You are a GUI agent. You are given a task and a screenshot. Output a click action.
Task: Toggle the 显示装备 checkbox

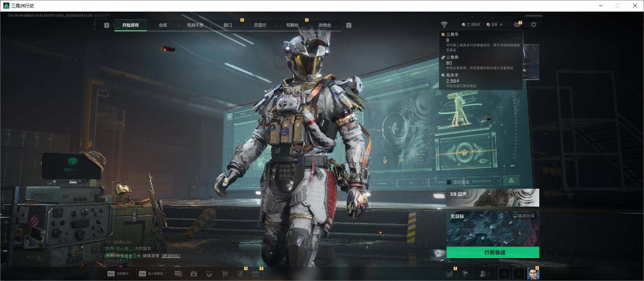449,182
